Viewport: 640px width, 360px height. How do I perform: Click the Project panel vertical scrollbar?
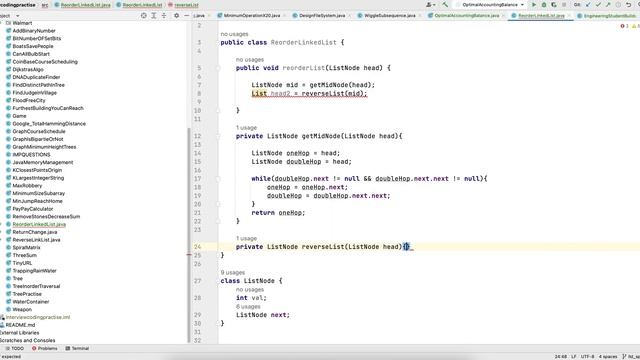(x=189, y=235)
